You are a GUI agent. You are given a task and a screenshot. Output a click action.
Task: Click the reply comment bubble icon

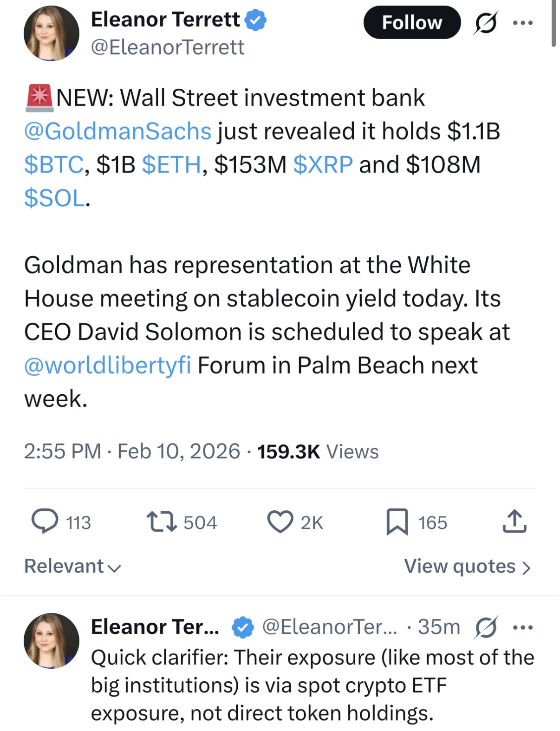(45, 522)
